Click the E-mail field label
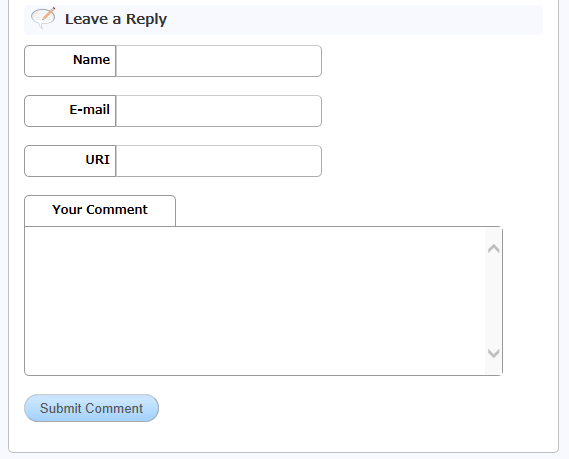Viewport: 569px width, 459px height. [90, 110]
